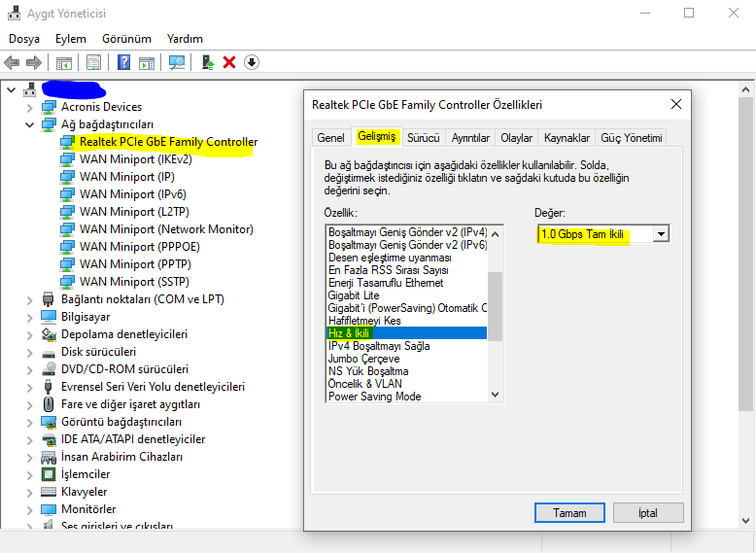Screen dimensions: 756x553
Task: Select the Gigabit Lite property
Action: pos(354,295)
